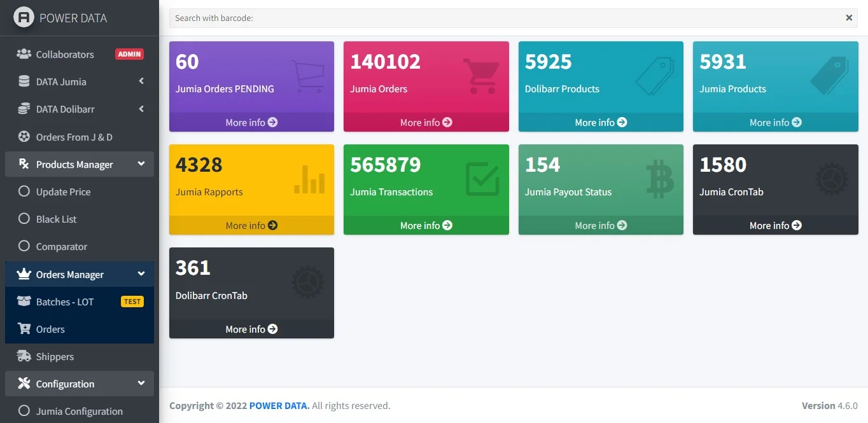Clear the barcode search with the X icon

(x=849, y=18)
